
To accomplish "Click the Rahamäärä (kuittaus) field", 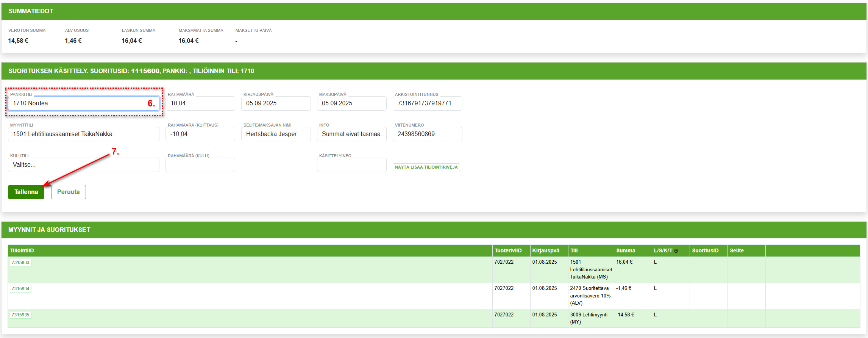I will (200, 134).
